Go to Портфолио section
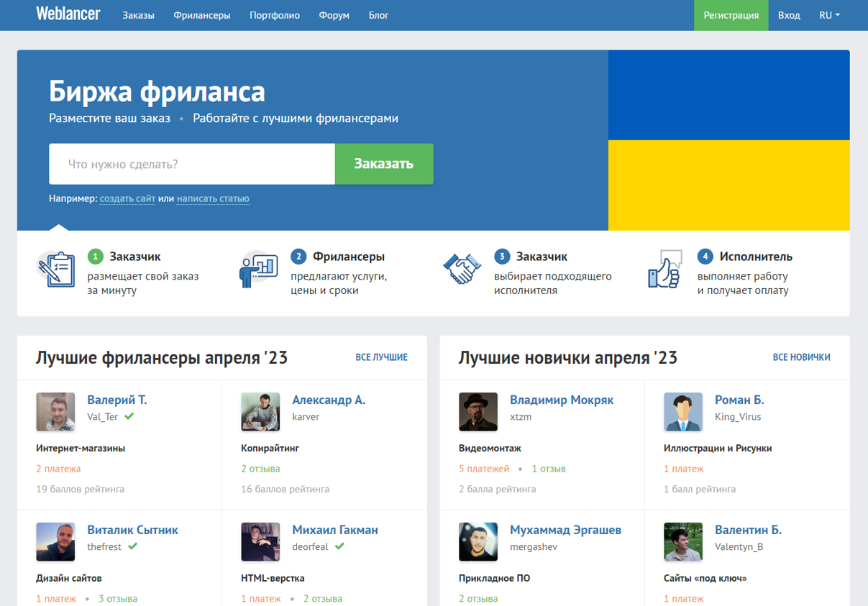This screenshot has height=606, width=868. [275, 15]
